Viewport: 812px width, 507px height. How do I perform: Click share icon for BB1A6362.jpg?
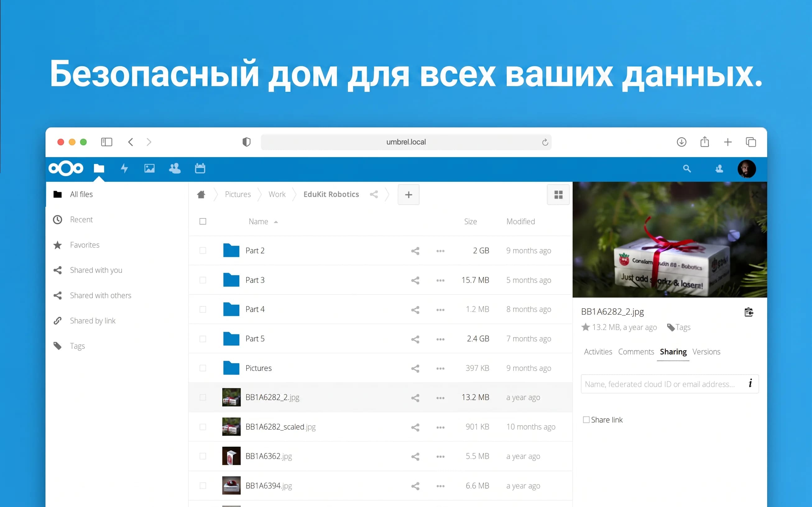pos(415,457)
